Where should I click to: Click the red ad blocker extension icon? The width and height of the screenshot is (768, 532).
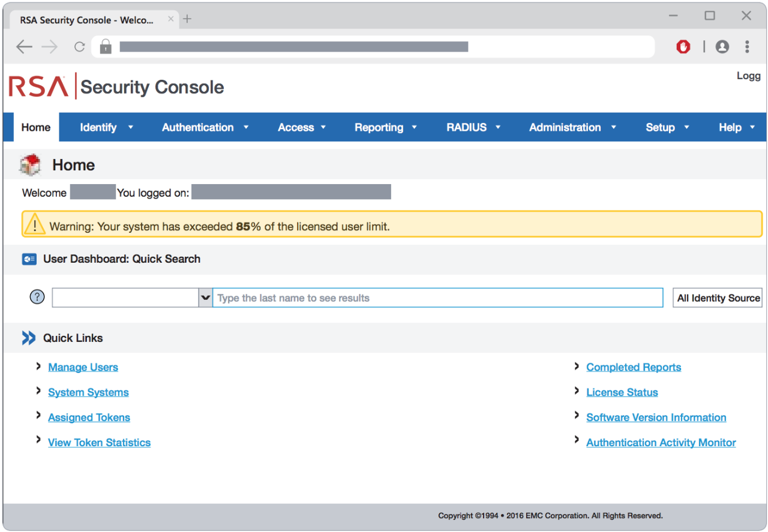[683, 47]
